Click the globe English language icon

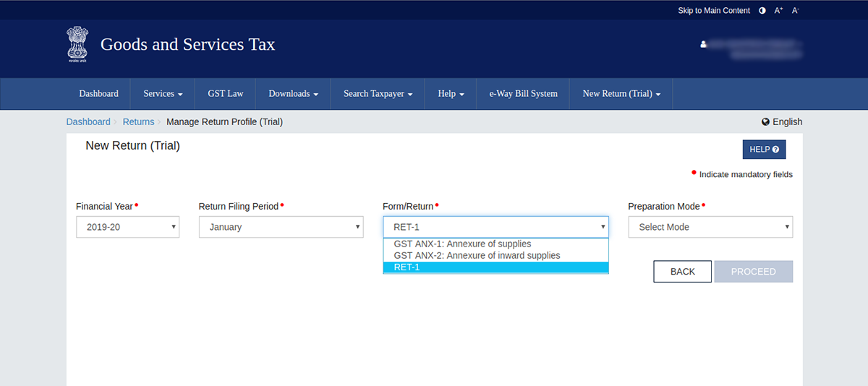click(765, 122)
